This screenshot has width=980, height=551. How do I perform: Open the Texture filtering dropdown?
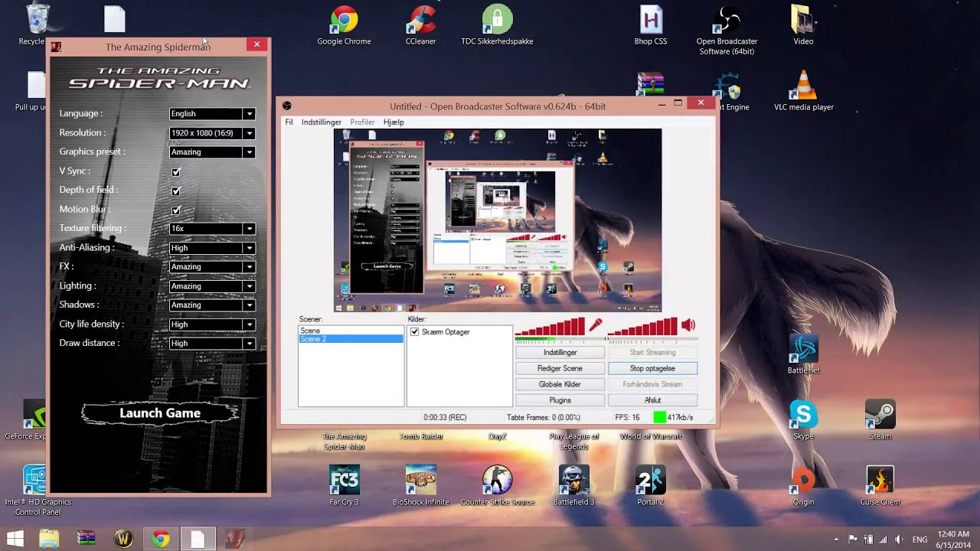[211, 228]
